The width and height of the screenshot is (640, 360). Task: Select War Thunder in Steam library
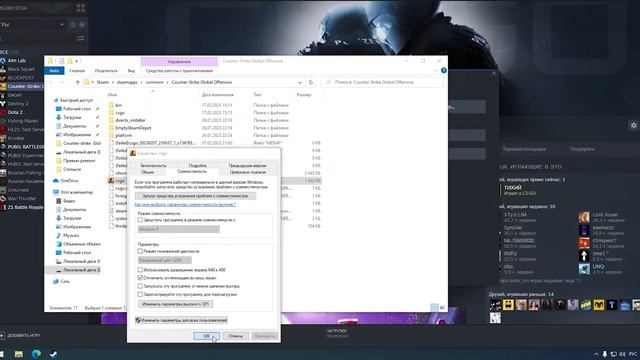pos(22,198)
